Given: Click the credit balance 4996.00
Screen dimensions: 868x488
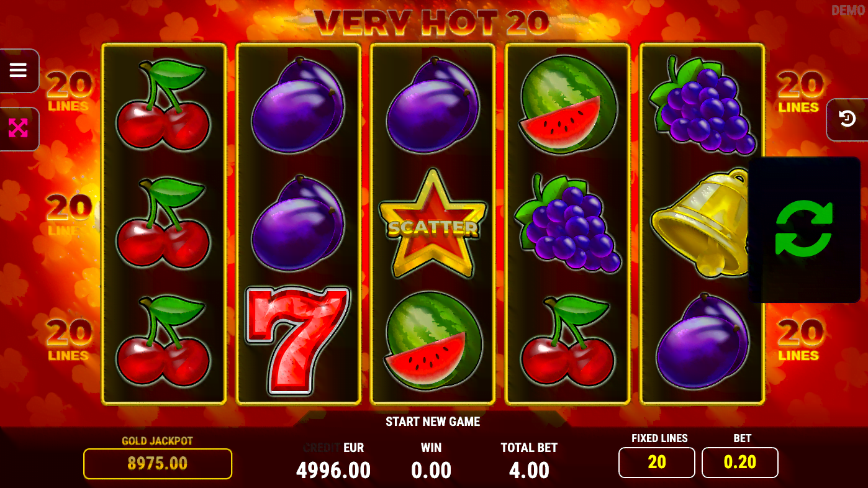Looking at the screenshot, I should coord(333,470).
